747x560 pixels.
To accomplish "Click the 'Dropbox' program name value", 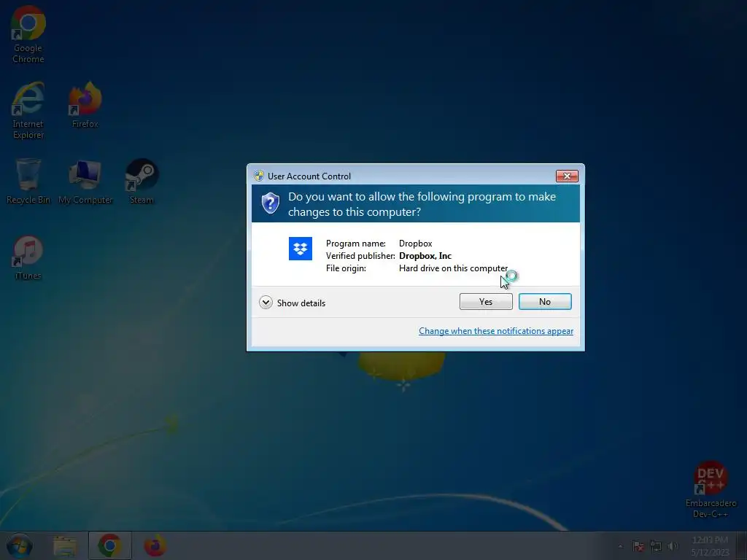I will pos(415,244).
